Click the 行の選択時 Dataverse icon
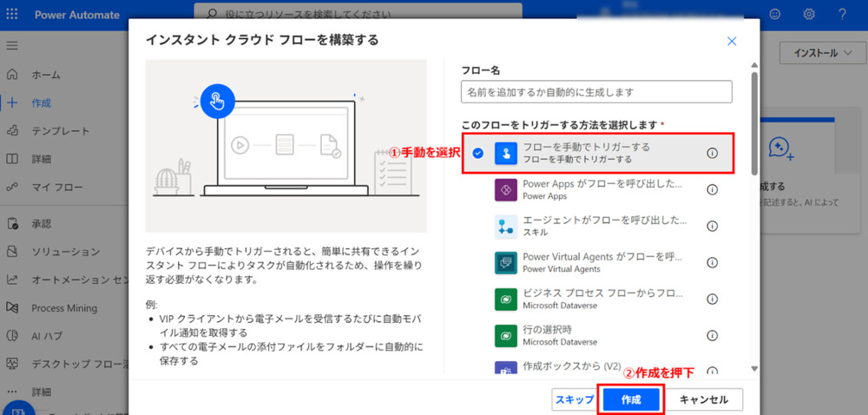This screenshot has width=868, height=415. pos(506,335)
